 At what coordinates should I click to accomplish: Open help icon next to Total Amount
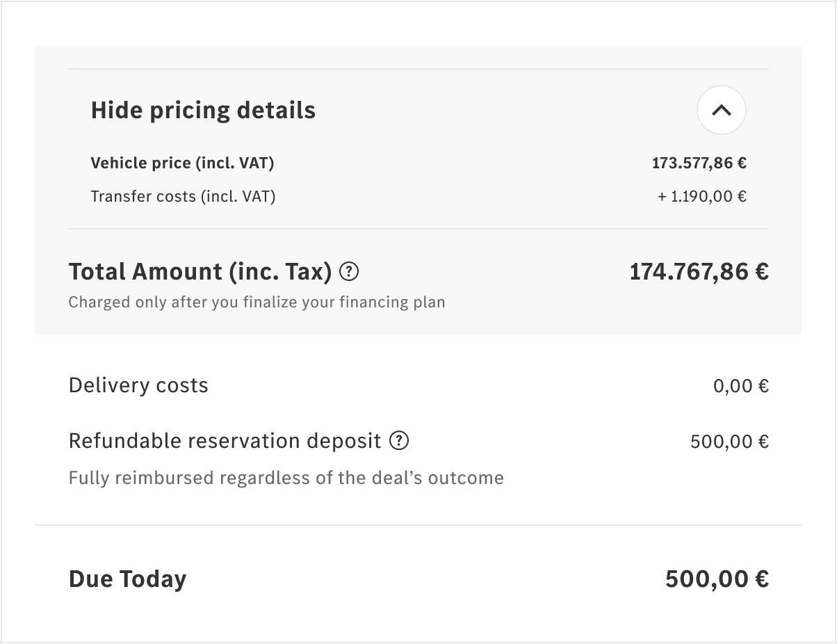pyautogui.click(x=349, y=271)
